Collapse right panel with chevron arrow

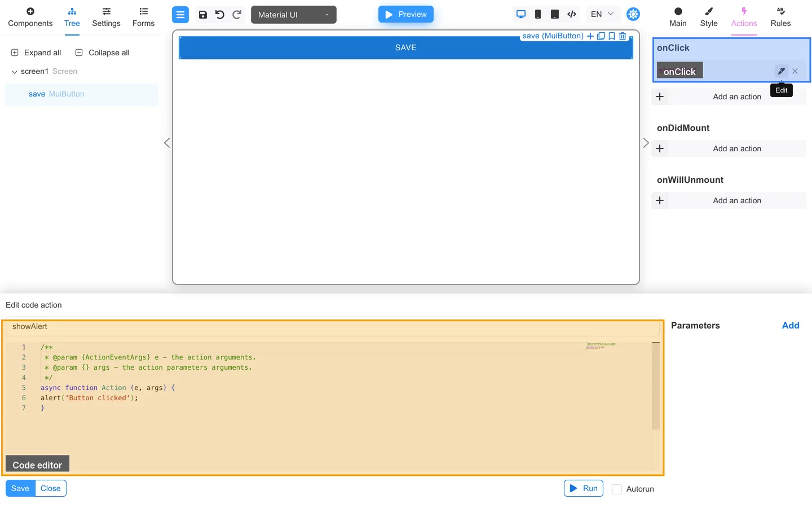pos(646,143)
